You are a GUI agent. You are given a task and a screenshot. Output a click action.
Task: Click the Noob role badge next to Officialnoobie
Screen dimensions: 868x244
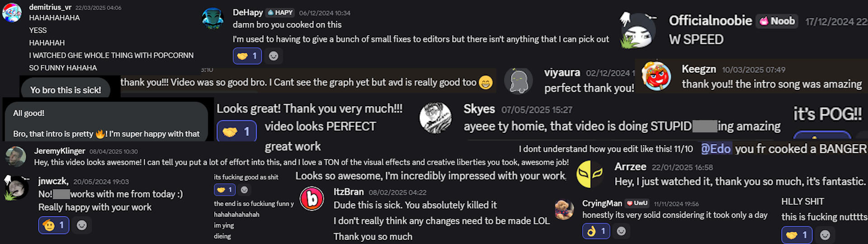[777, 21]
